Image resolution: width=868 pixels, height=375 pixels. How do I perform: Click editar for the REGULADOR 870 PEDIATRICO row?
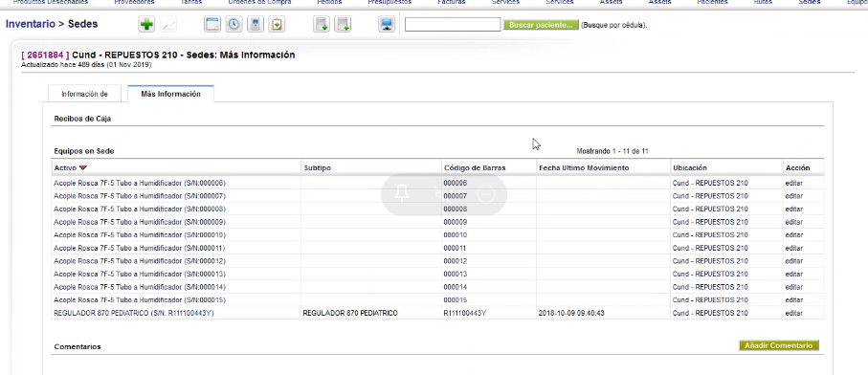tap(793, 313)
